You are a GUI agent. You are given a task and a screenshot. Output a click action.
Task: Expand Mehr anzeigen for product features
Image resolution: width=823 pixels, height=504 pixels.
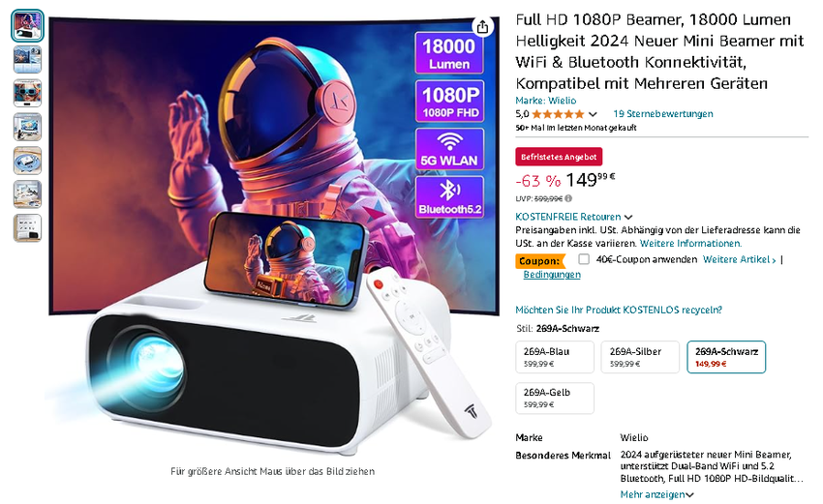click(656, 494)
